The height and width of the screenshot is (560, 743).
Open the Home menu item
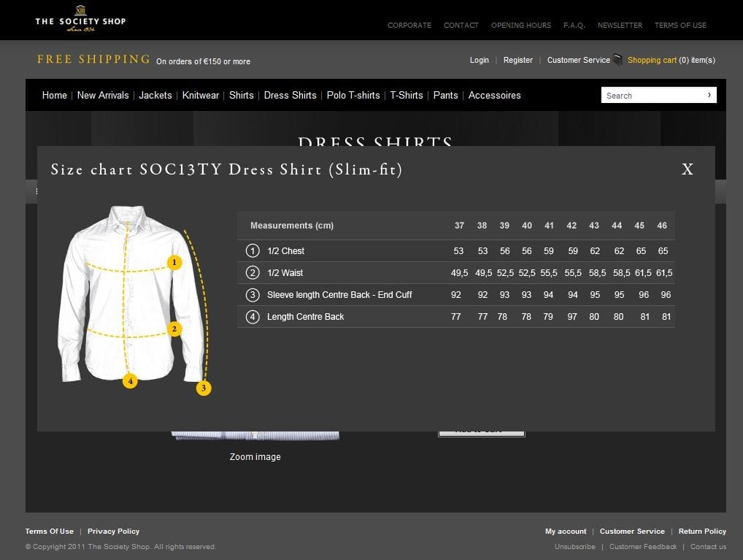pos(55,95)
